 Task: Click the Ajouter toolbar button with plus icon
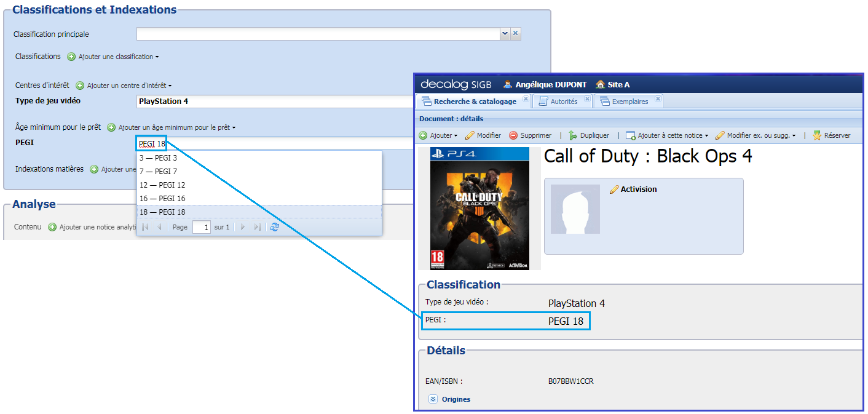(438, 135)
